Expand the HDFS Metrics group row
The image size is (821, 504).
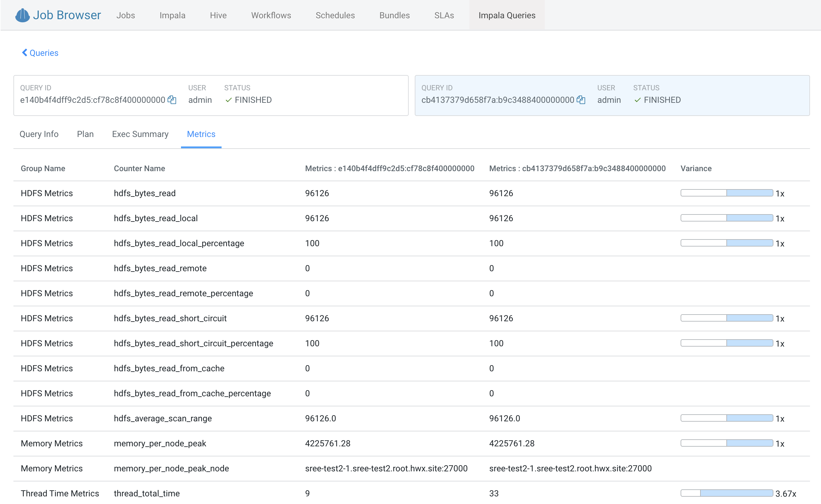tap(47, 193)
